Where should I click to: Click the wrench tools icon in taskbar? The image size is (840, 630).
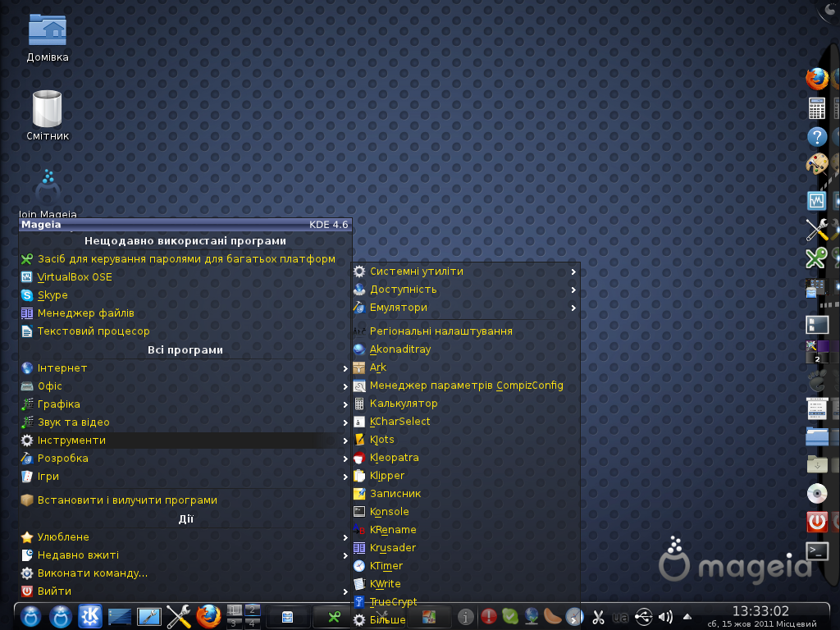coord(178,616)
